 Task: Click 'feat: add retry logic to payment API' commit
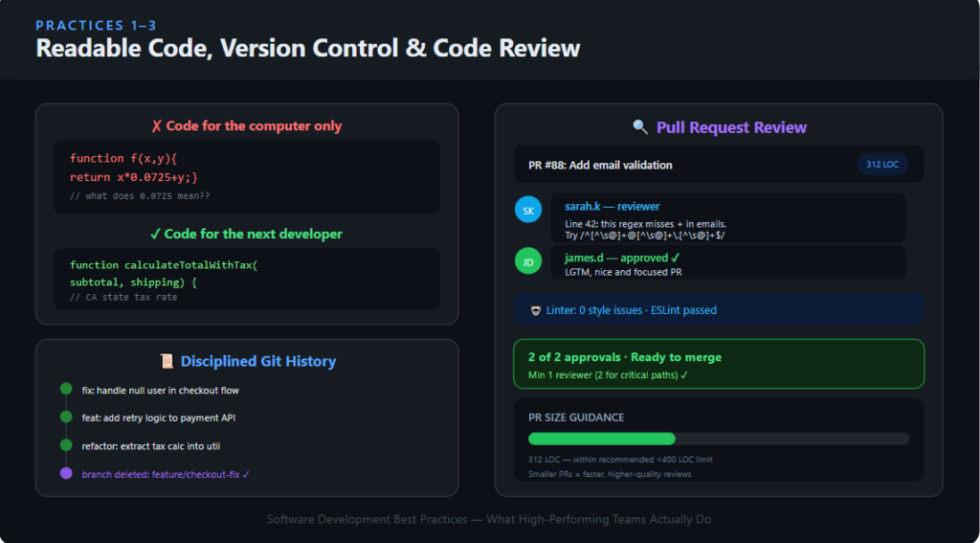[159, 418]
